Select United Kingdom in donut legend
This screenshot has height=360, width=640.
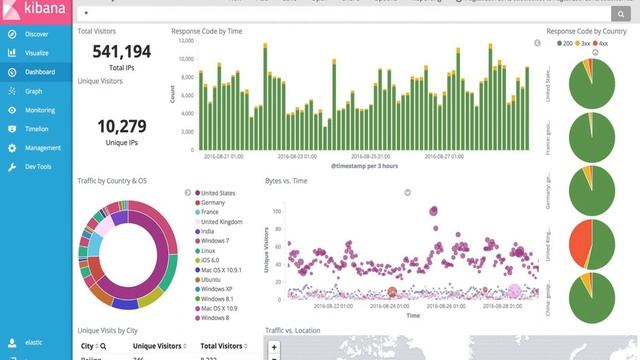point(219,222)
